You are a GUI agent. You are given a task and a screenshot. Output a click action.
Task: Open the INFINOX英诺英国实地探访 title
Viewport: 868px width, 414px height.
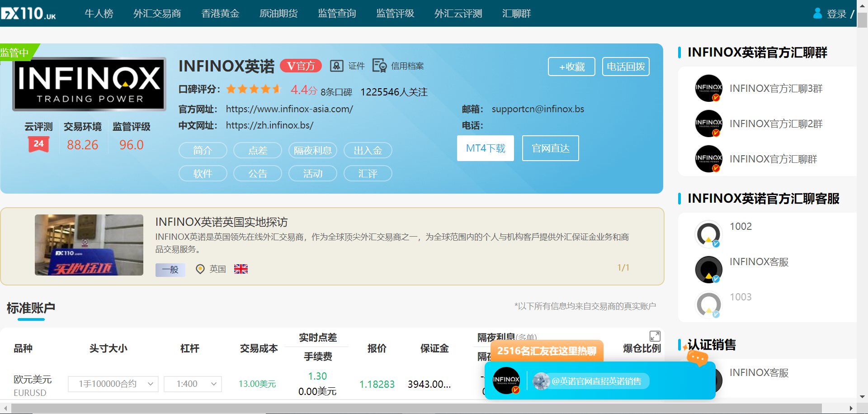pos(222,222)
